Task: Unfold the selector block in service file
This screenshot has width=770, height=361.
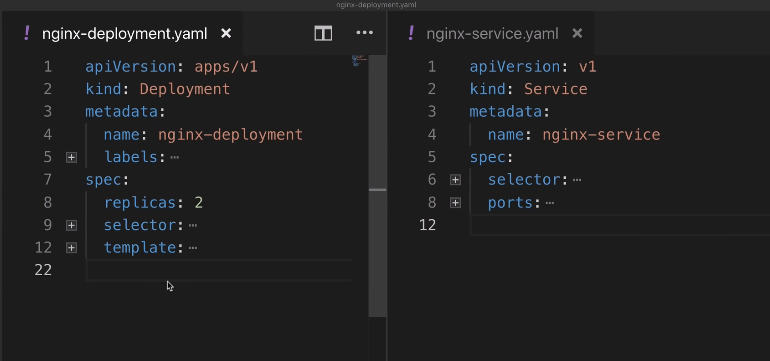Action: [455, 180]
